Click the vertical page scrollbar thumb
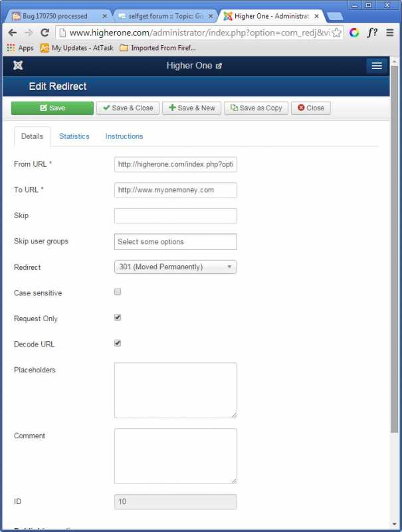The width and height of the screenshot is (402, 532). click(x=394, y=249)
